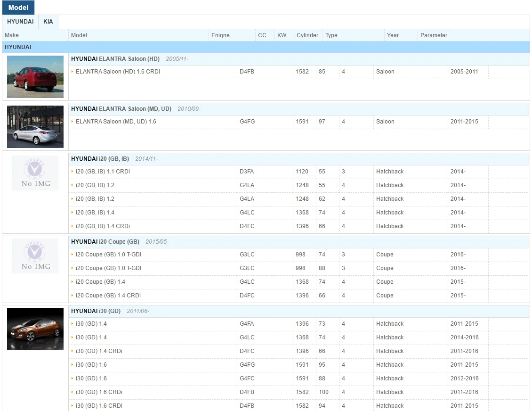Image resolution: width=532 pixels, height=411 pixels.
Task: Select ELANTRA Saloon (HD) 1.6 CRDi
Action: [118, 72]
